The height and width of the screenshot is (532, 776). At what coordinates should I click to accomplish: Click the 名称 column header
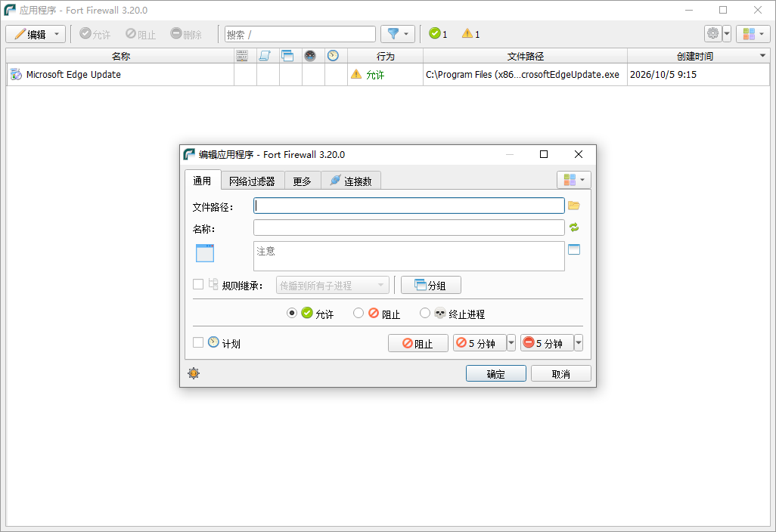point(120,56)
